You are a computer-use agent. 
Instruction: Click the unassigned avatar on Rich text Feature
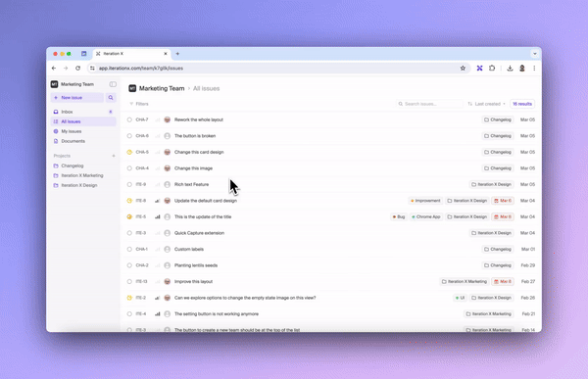click(x=168, y=184)
